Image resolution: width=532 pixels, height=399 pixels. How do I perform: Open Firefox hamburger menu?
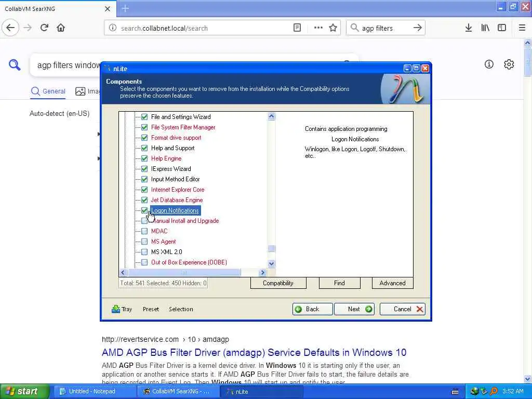click(522, 28)
